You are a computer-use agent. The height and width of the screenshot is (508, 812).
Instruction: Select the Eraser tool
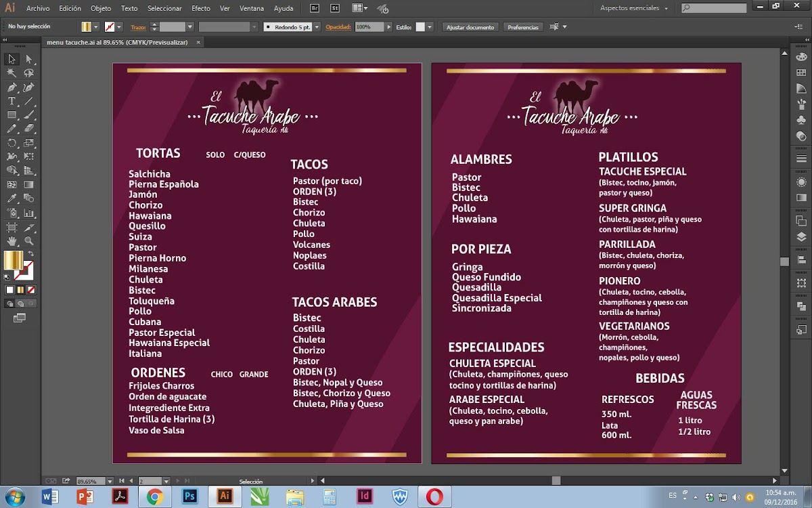click(29, 129)
